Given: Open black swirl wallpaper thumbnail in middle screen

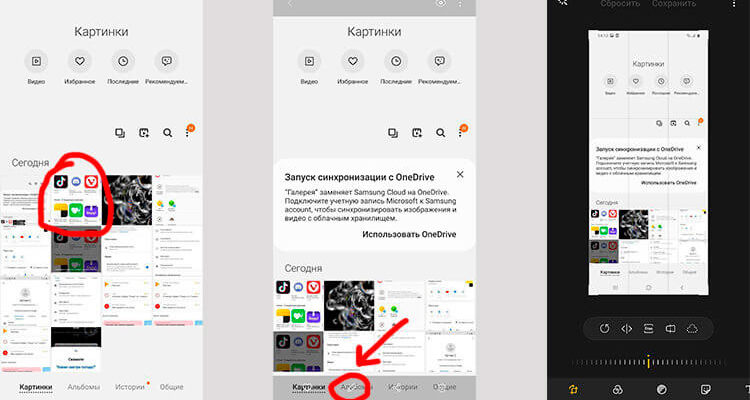Looking at the screenshot, I should [349, 306].
